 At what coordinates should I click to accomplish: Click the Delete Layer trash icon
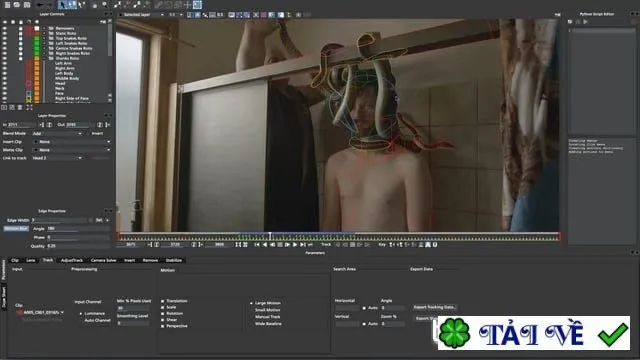(20, 107)
